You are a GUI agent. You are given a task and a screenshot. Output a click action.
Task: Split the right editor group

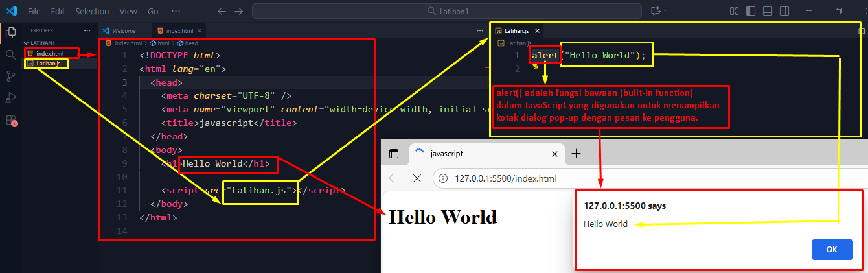862,30
